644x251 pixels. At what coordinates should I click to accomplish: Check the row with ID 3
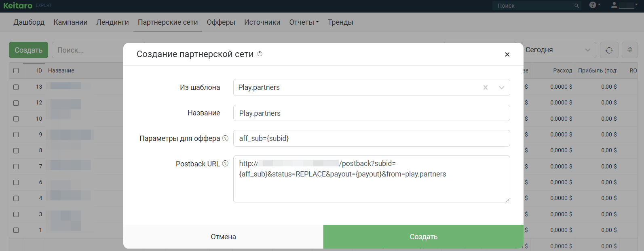[16, 214]
